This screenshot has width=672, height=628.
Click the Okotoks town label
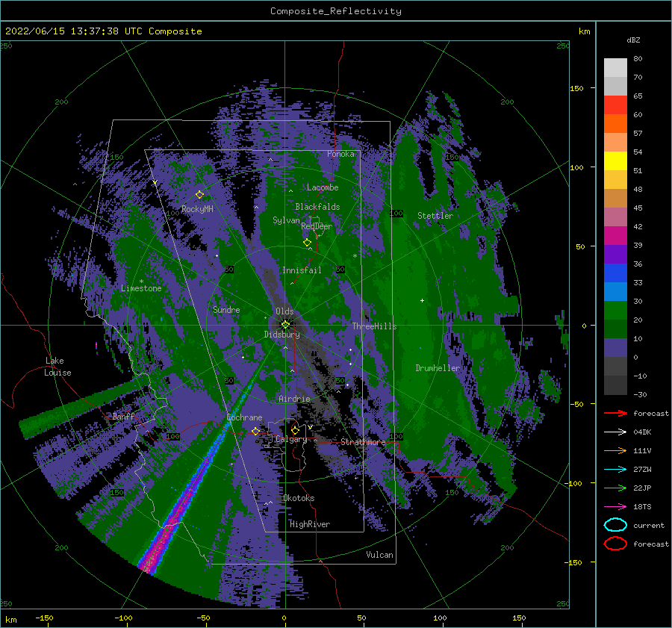pos(299,498)
